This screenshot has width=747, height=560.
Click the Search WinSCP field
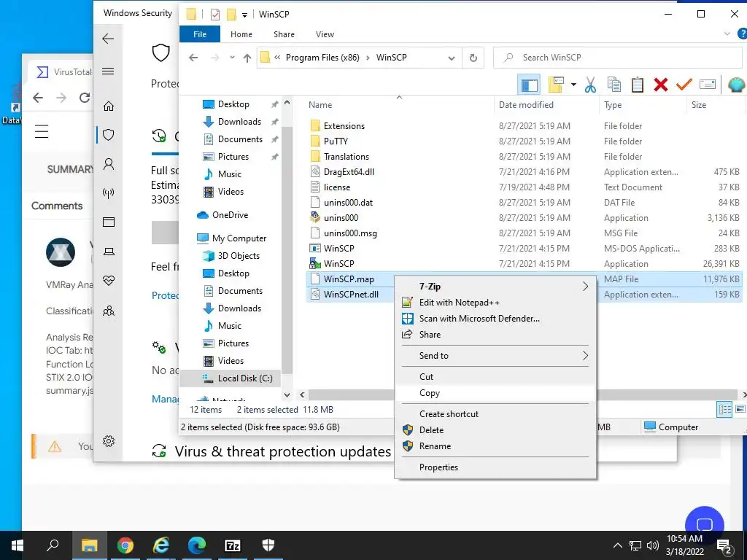coord(619,58)
